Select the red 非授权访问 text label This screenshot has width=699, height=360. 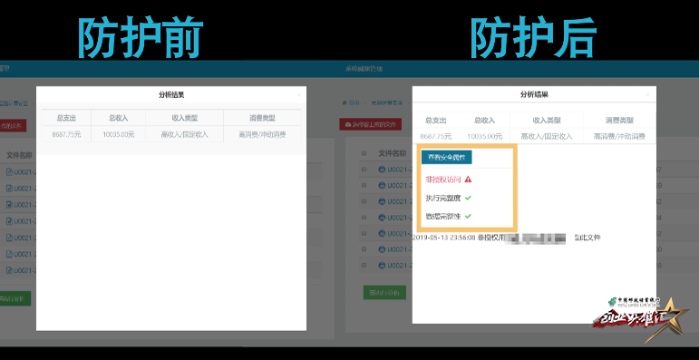[443, 180]
